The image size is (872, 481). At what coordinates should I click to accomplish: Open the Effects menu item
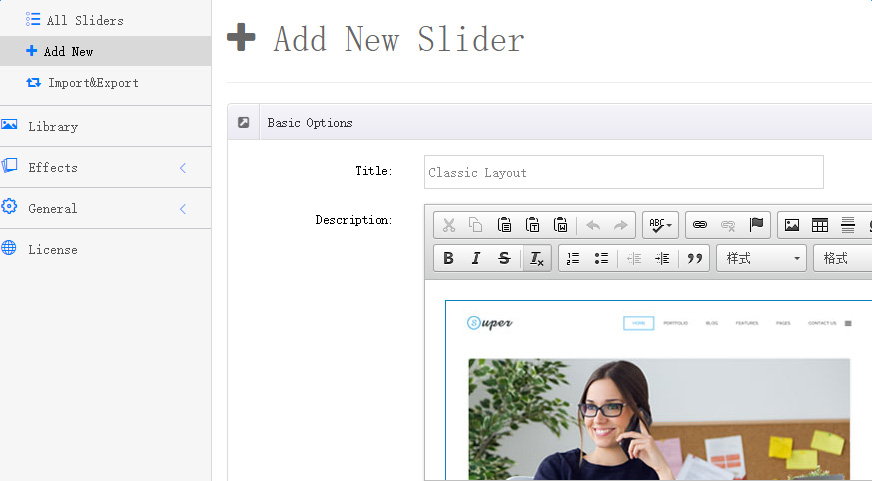click(x=106, y=167)
